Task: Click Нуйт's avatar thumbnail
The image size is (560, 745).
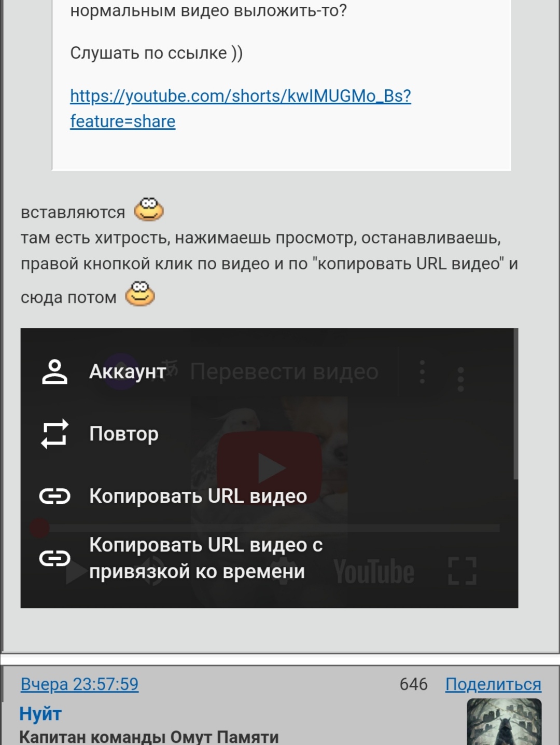Action: (504, 722)
